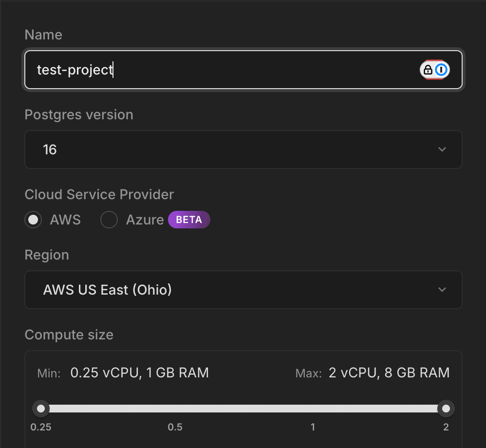Click the 2 tick label under slider

[446, 427]
